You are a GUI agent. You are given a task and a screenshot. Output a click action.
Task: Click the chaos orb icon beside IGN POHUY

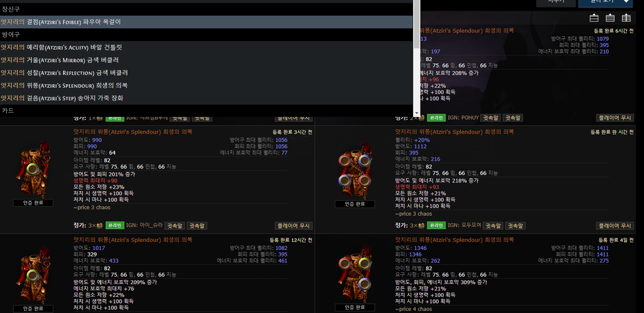point(421,118)
